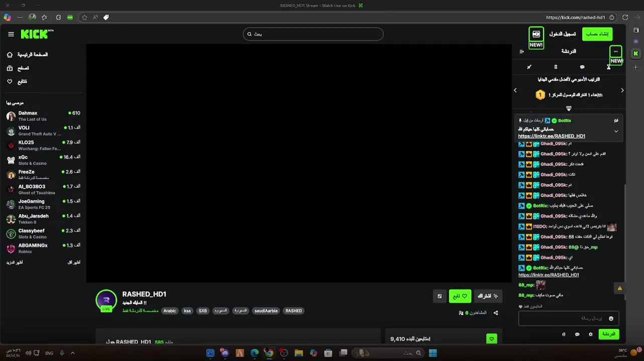Viewport: 644px width, 361px height.
Task: Open the three-dots chat options menu
Action: tap(616, 51)
